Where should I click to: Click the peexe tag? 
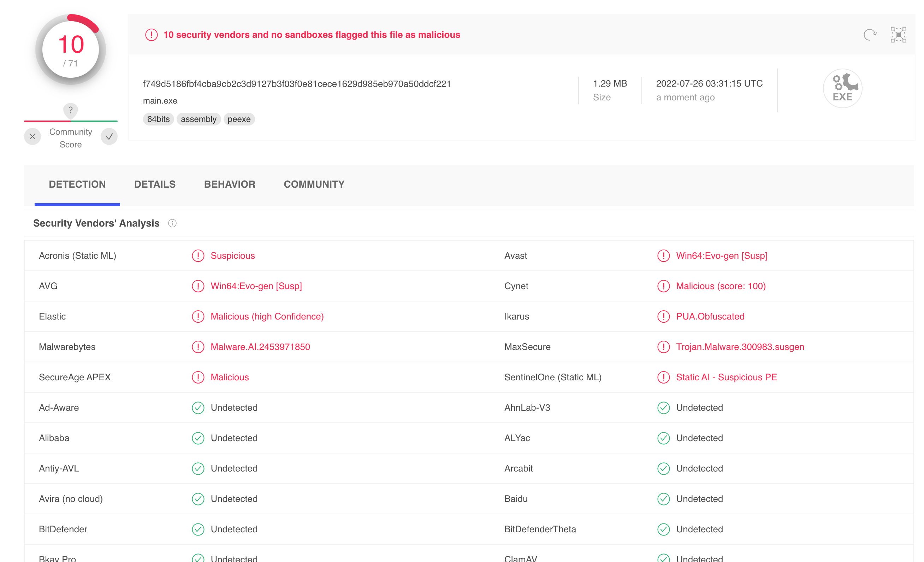239,119
